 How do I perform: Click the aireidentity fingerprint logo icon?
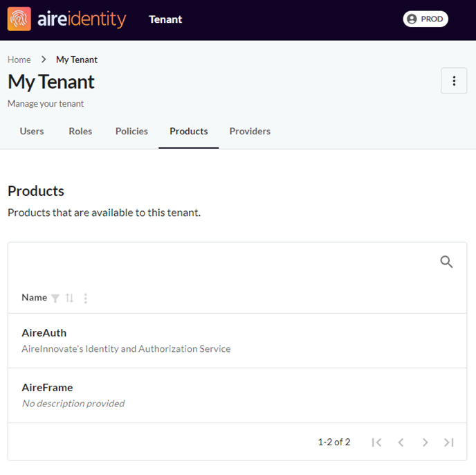pos(19,19)
